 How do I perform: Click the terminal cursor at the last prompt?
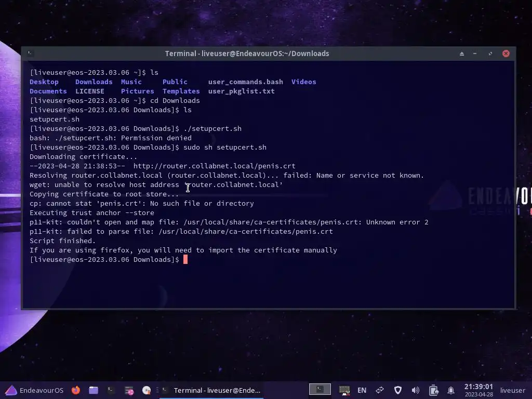point(185,260)
